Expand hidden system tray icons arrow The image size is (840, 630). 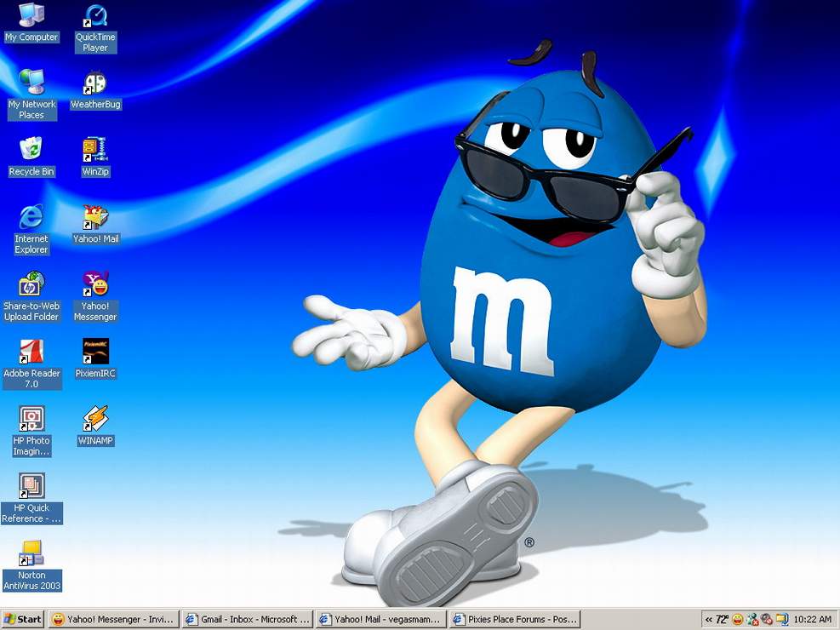(708, 620)
